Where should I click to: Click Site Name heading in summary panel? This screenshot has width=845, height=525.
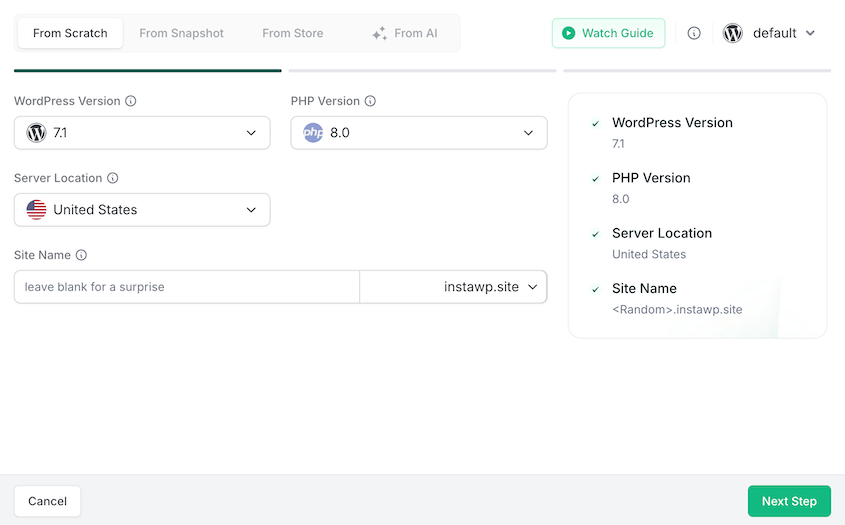[x=644, y=288]
